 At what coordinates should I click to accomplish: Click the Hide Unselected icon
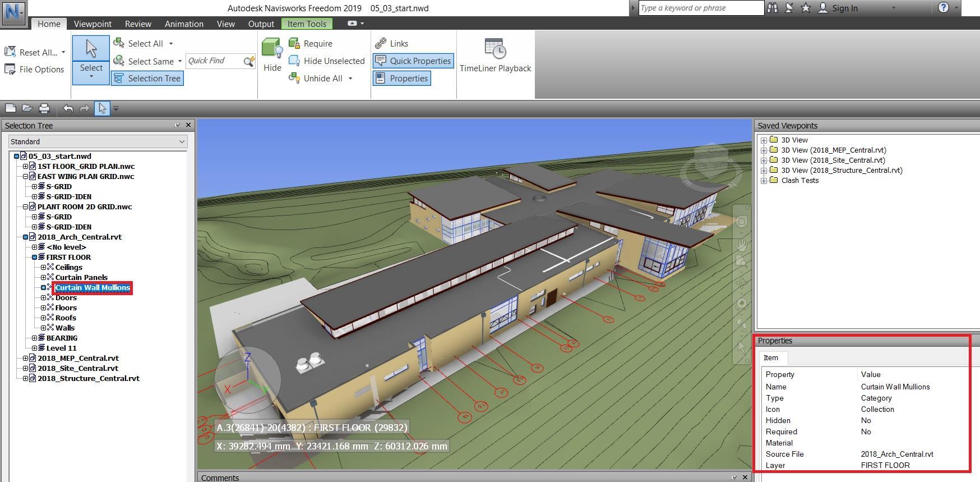coord(294,61)
